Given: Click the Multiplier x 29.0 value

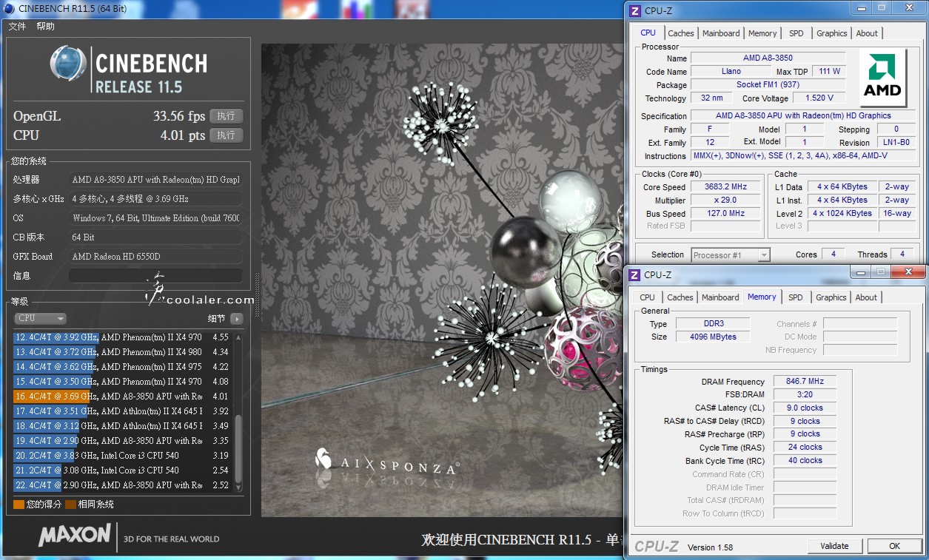Looking at the screenshot, I should (725, 200).
